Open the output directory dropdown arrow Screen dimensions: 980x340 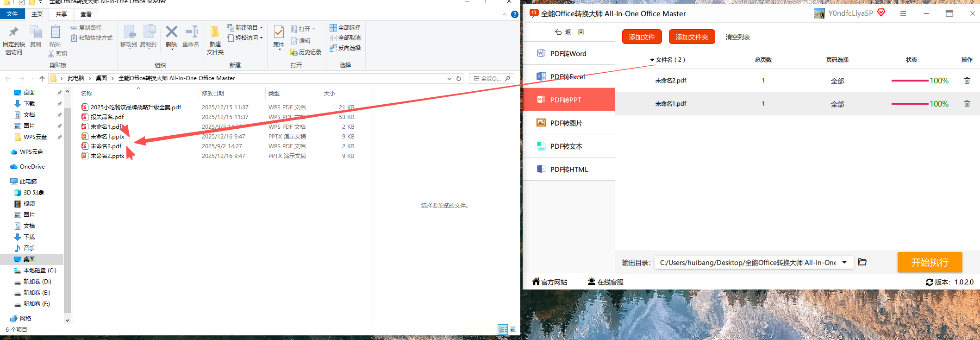pos(844,263)
